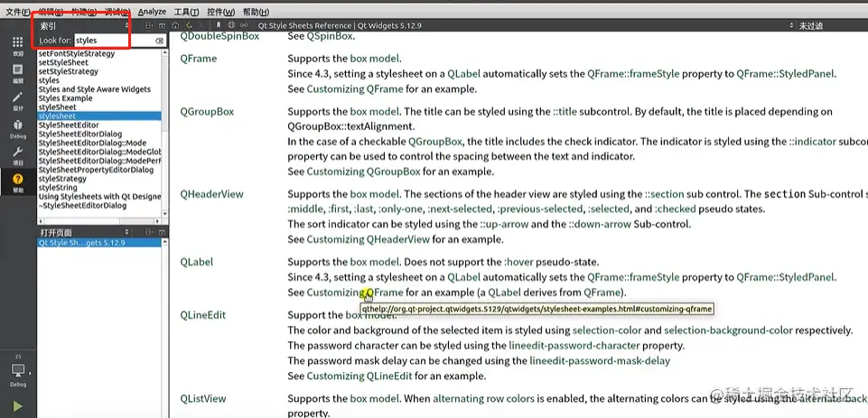Viewport: 868px width, 418px height.
Task: Select StyleSheetEditorDialog::Mode index entry
Action: pyautogui.click(x=92, y=143)
